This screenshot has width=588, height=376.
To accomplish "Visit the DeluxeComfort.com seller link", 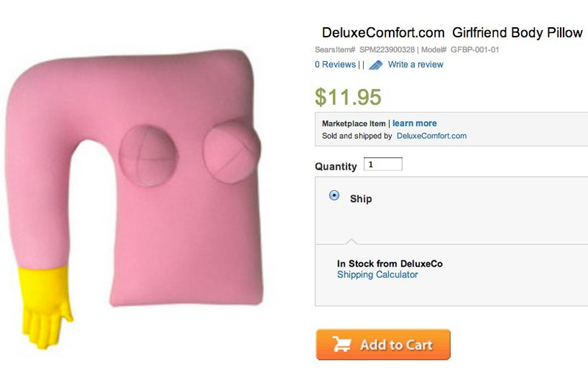I will [431, 136].
